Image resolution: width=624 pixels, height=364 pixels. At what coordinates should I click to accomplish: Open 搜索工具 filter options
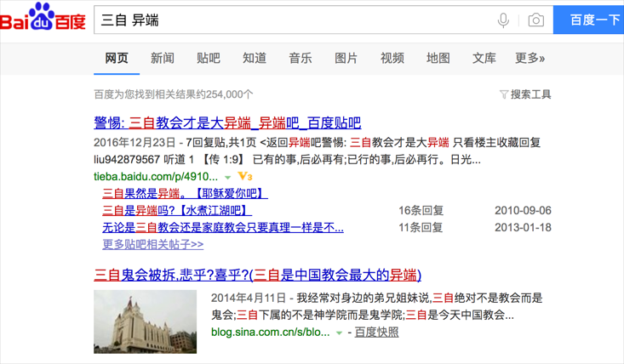point(525,94)
